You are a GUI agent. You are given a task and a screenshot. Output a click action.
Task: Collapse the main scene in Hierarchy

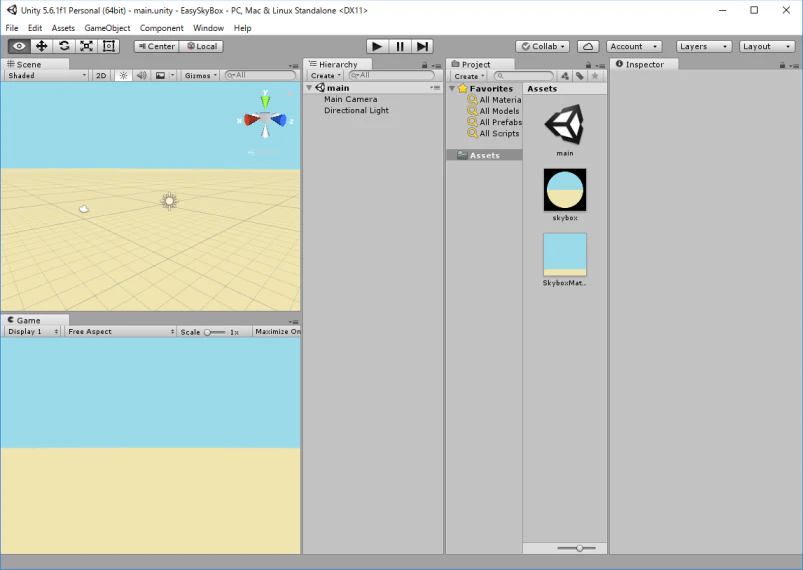pyautogui.click(x=309, y=88)
